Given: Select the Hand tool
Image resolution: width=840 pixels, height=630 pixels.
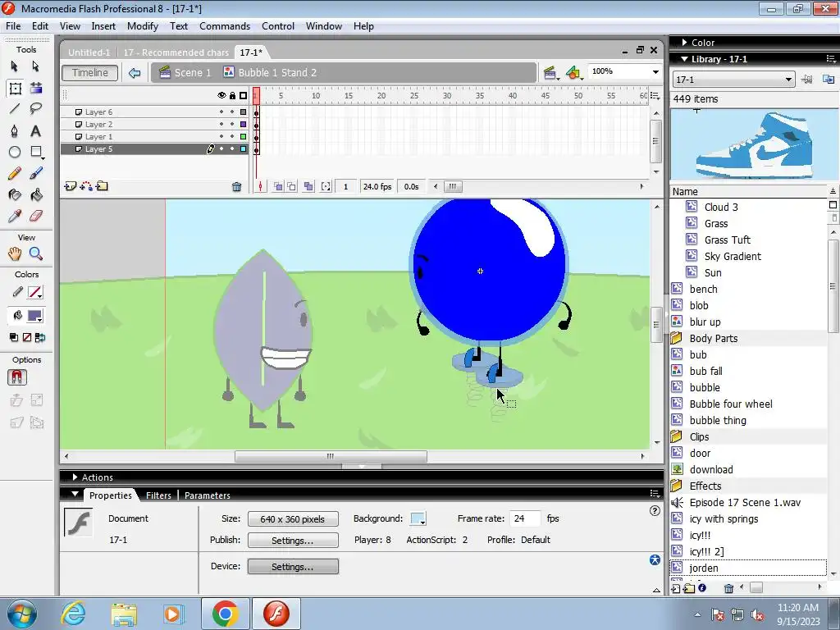Looking at the screenshot, I should [15, 253].
